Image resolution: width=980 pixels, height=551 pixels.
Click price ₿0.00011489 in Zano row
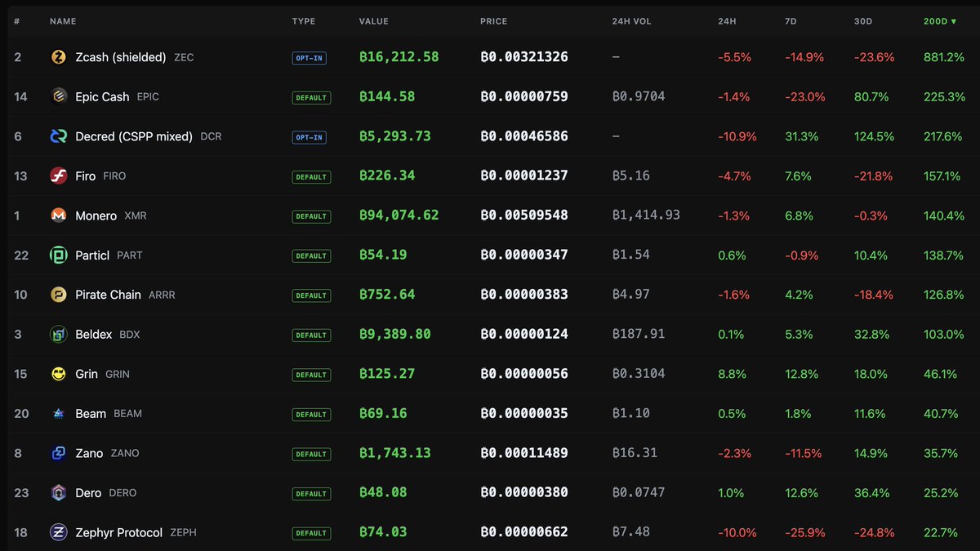(x=524, y=453)
